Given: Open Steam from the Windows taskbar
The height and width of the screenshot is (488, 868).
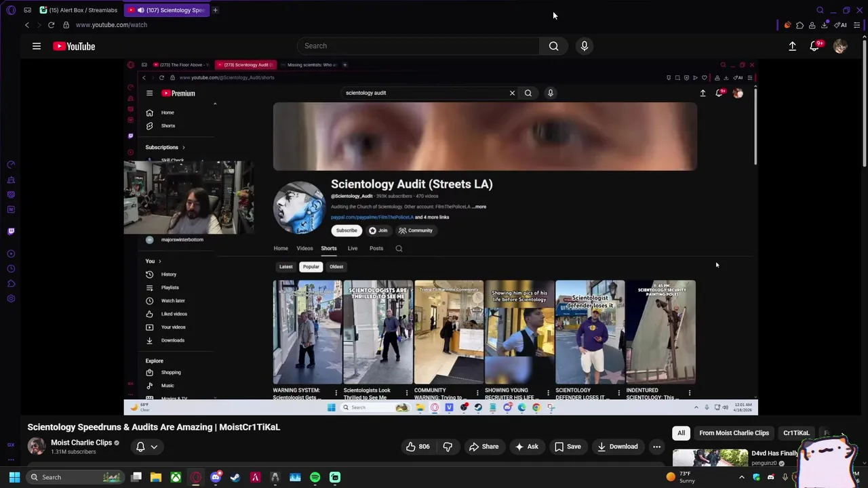Looking at the screenshot, I should (235, 477).
